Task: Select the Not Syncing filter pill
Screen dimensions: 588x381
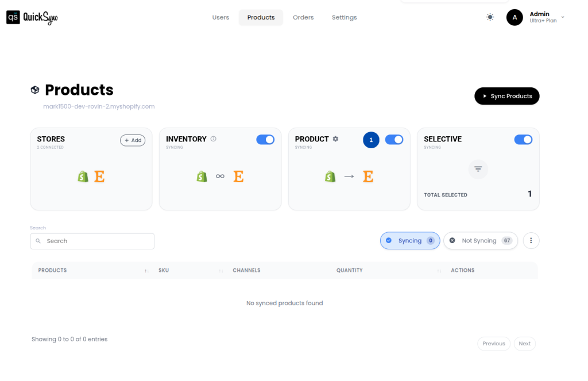Action: [x=481, y=240]
